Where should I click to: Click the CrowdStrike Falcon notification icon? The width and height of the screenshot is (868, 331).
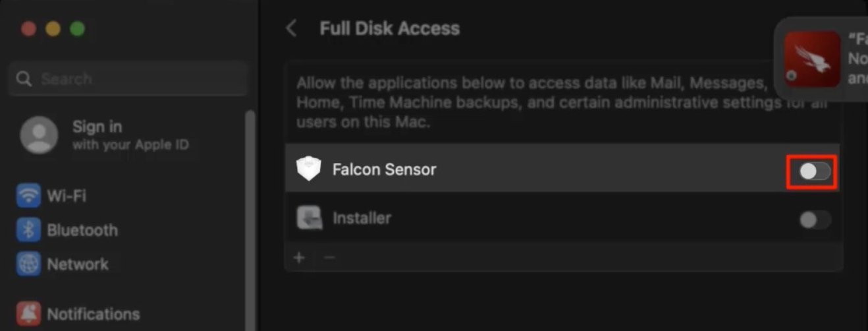(812, 59)
